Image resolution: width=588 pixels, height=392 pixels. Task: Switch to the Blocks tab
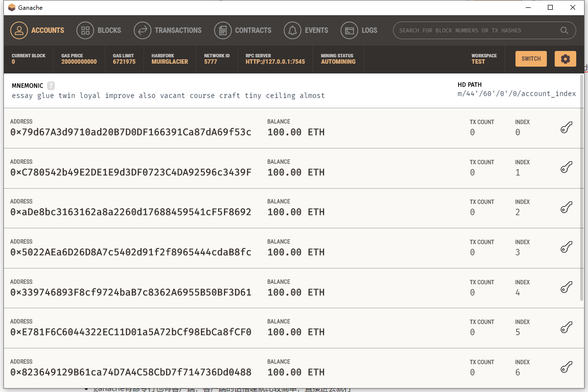coord(99,30)
